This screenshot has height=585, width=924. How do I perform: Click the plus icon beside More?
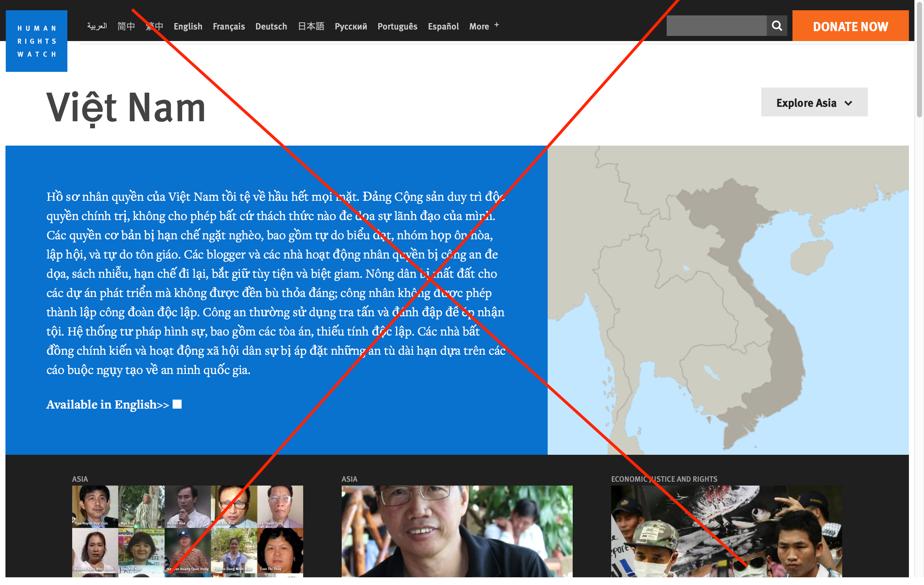[497, 25]
